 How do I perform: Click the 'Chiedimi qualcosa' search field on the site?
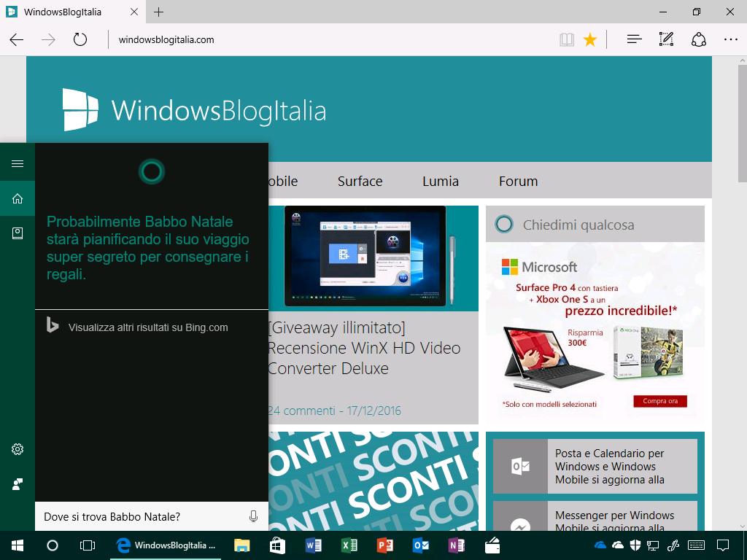595,225
